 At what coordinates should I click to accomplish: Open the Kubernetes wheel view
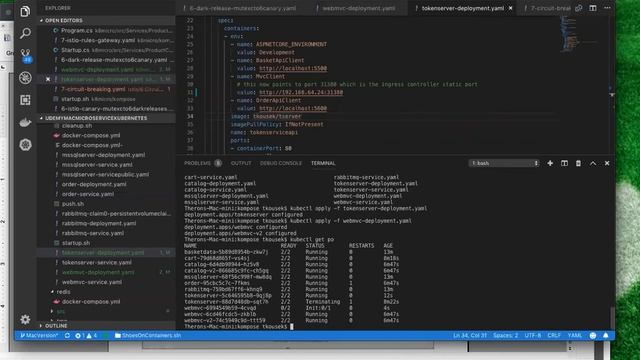click(25, 144)
